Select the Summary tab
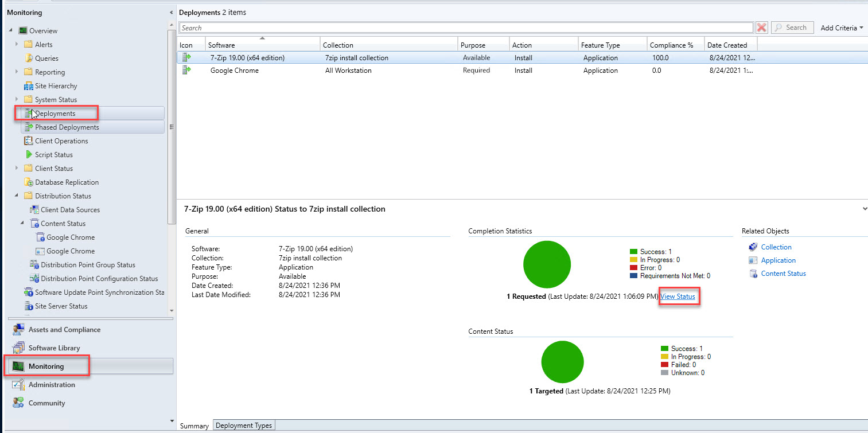 194,426
